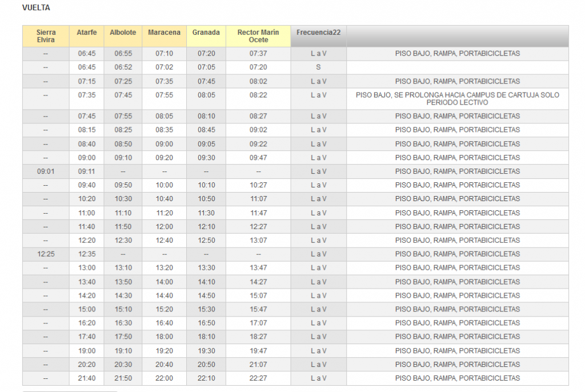Click the Campus de Cartuja note cell
The width and height of the screenshot is (585, 392).
(457, 99)
